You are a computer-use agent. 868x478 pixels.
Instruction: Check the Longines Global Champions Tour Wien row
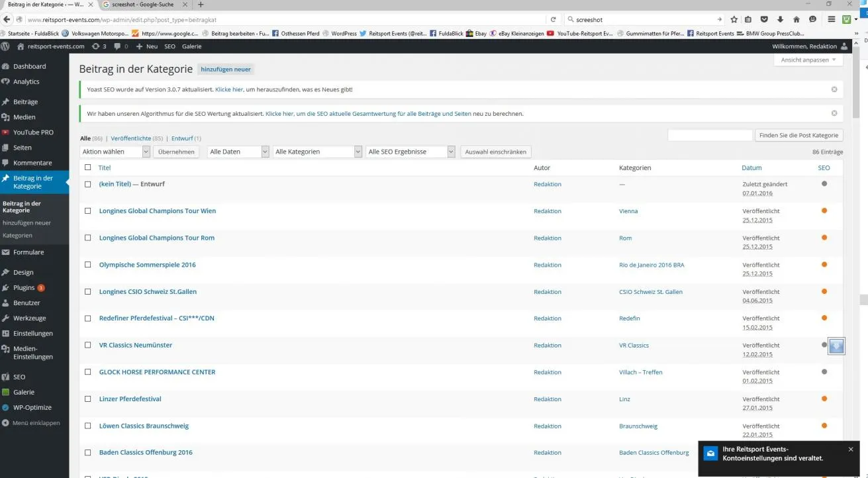coord(88,211)
